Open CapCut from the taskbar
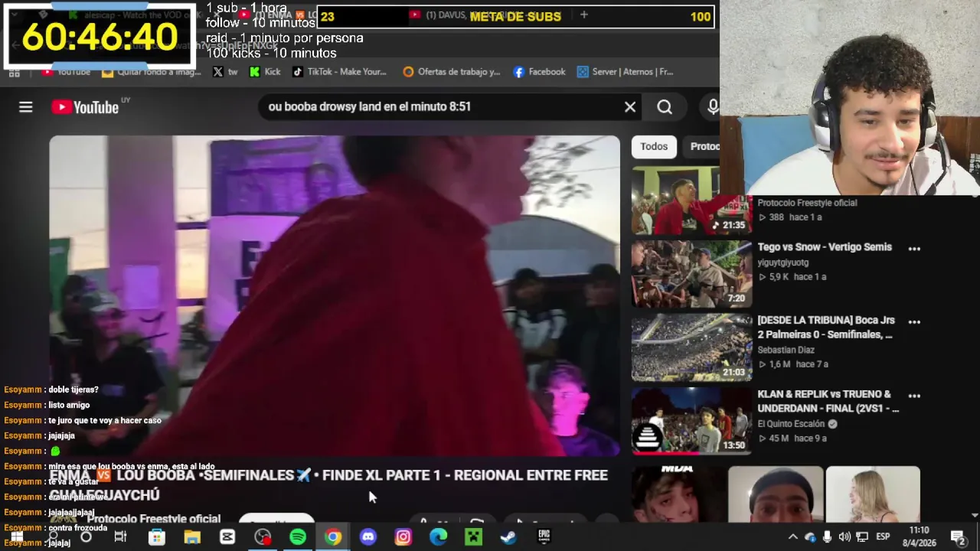Image resolution: width=980 pixels, height=551 pixels. pos(227,537)
